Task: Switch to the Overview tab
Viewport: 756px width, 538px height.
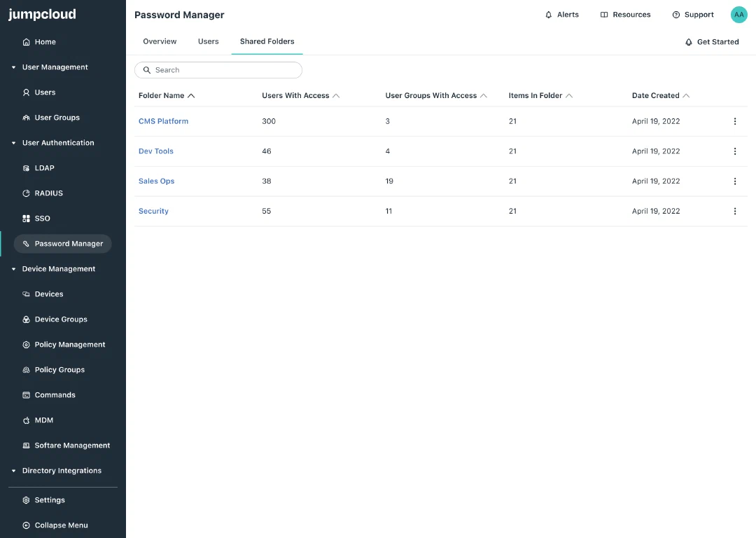Action: coord(160,41)
